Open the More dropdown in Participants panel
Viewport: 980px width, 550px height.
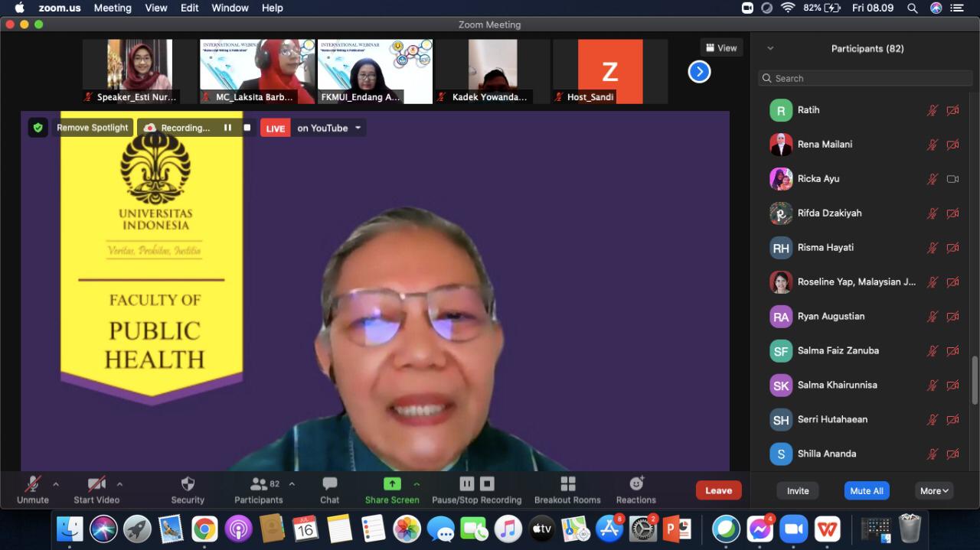[x=935, y=491]
